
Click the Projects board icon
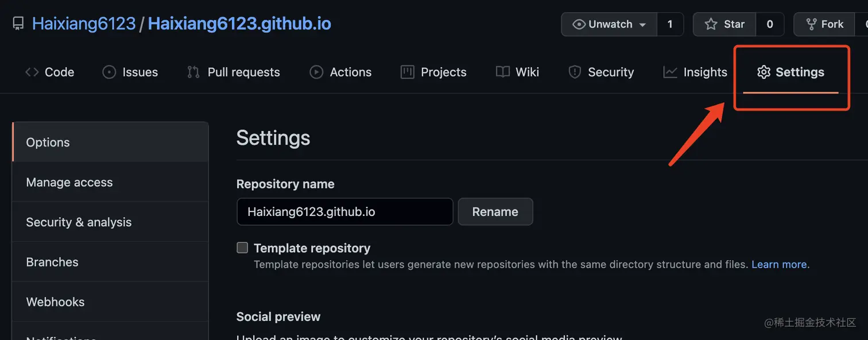click(407, 72)
